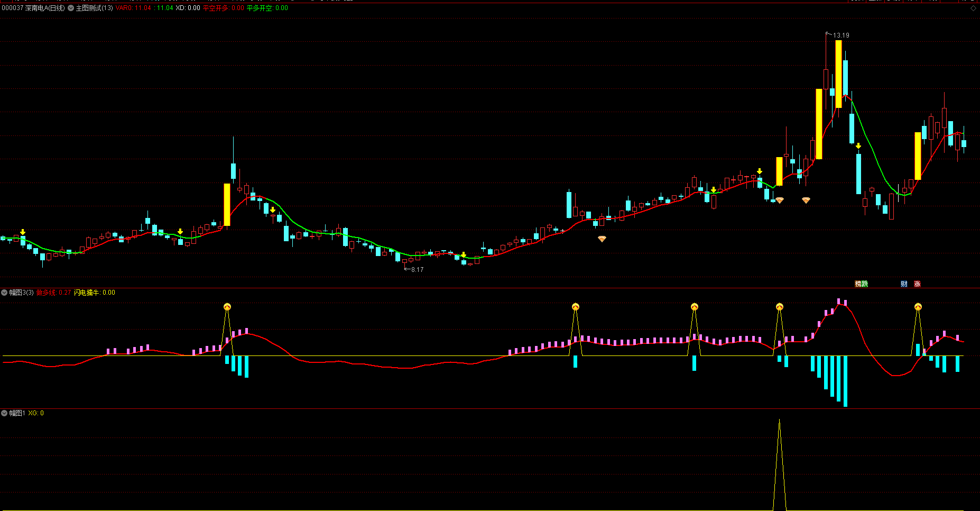Click the leftmost gold coin signal icon
The image size is (980, 511).
227,307
